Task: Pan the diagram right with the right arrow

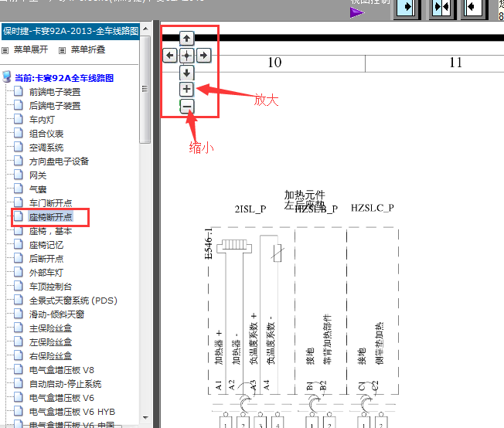Action: [203, 56]
